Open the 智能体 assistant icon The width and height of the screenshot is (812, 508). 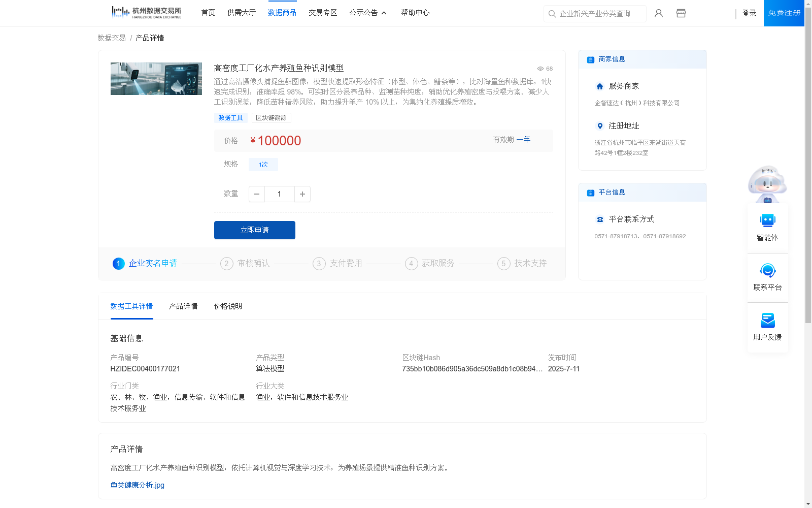pyautogui.click(x=767, y=220)
